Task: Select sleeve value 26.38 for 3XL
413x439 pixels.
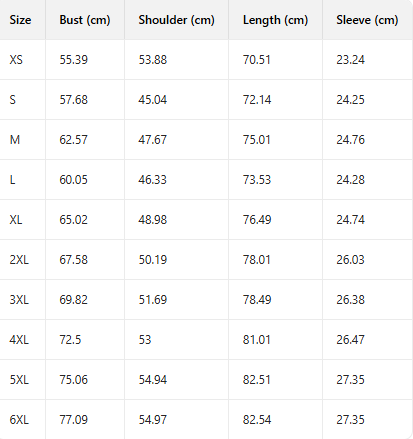Action: tap(350, 300)
